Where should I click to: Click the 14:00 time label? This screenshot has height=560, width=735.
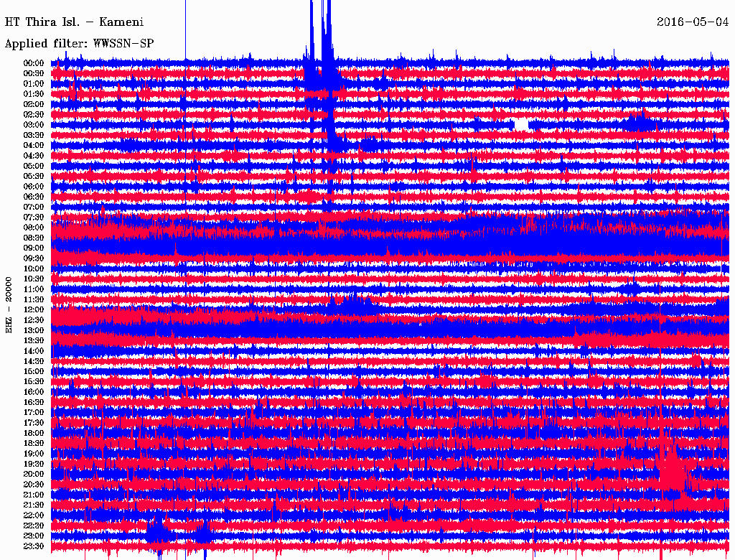tap(34, 350)
